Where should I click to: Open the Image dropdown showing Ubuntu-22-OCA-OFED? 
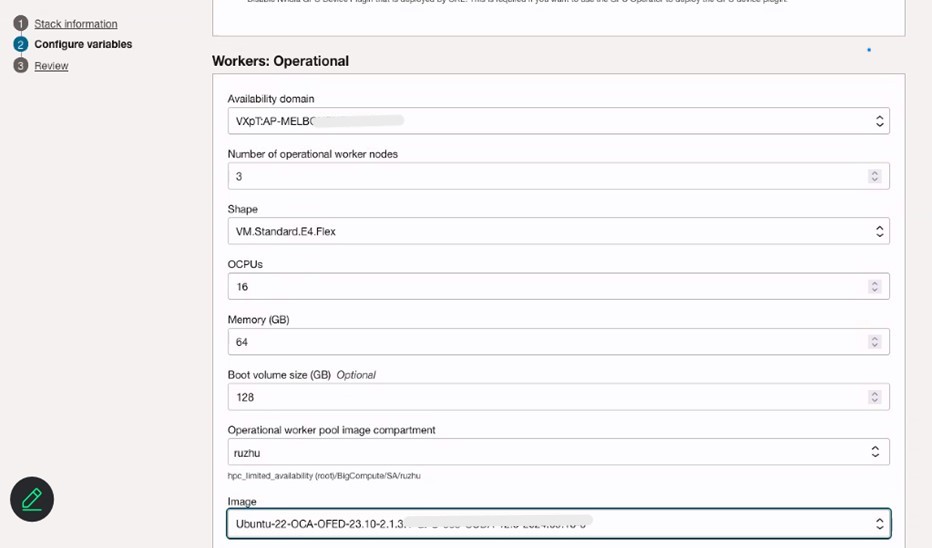558,524
